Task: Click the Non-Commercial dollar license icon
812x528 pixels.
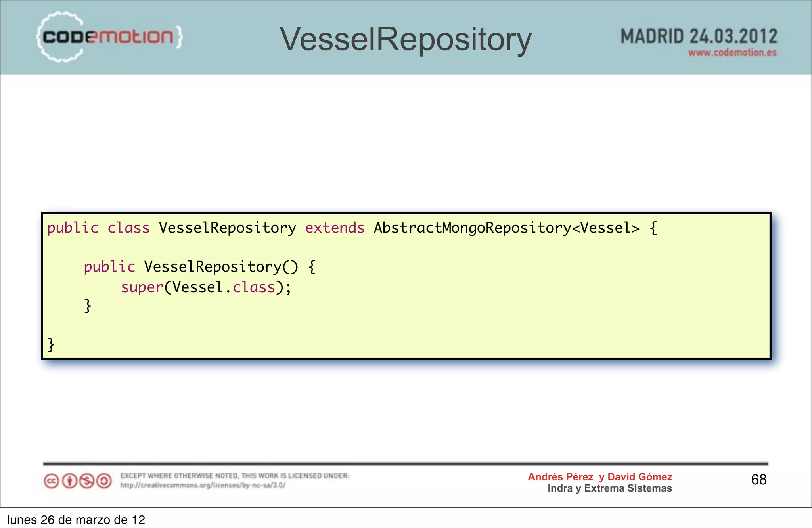Action: [x=87, y=481]
